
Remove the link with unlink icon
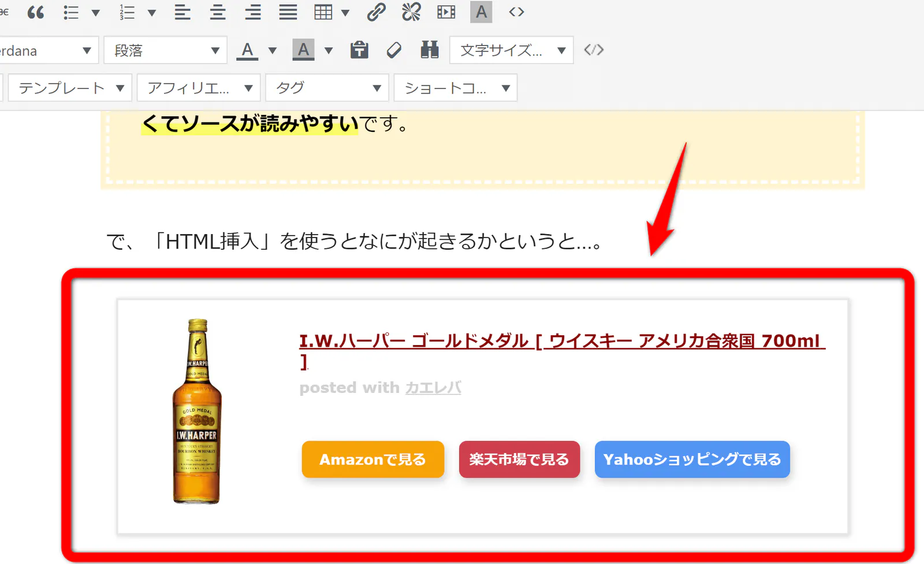point(411,12)
